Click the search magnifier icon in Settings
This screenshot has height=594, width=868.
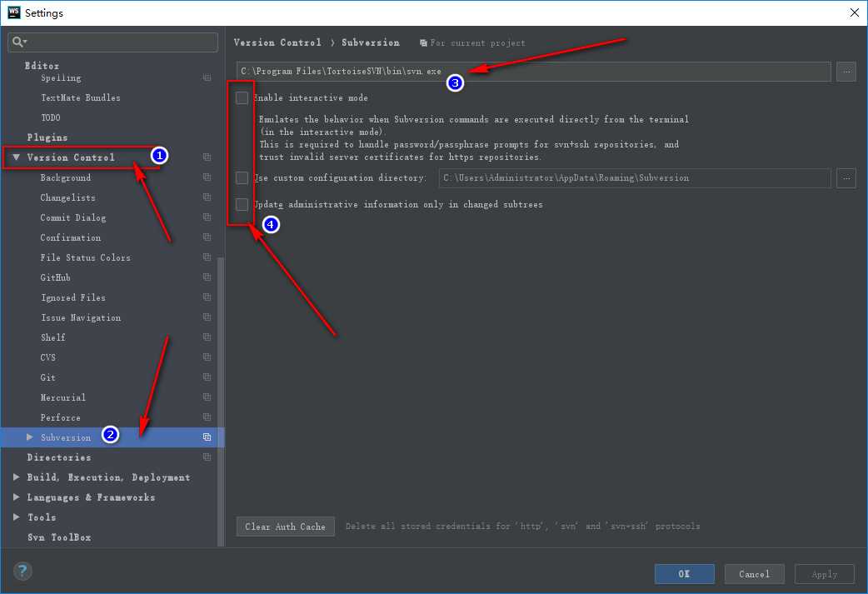17,42
